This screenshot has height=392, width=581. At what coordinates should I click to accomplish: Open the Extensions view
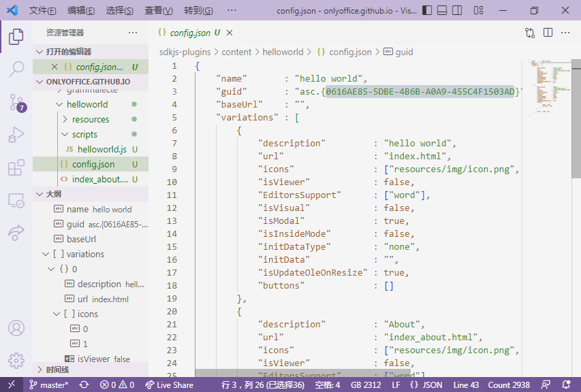(16, 167)
